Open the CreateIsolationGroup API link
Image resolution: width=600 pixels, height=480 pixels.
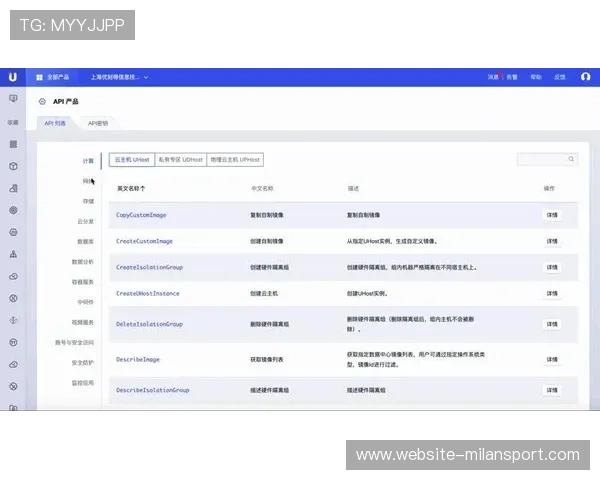[150, 267]
